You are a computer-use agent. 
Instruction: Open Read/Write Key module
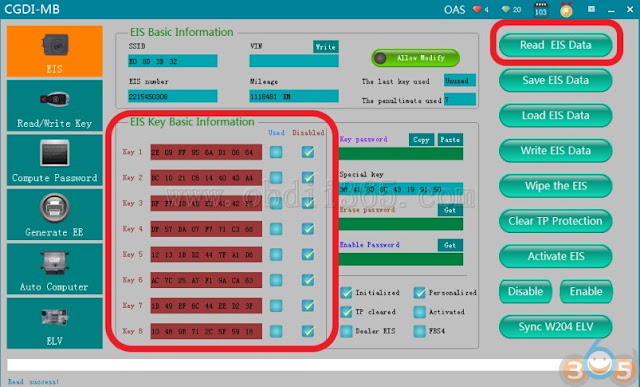(55, 106)
